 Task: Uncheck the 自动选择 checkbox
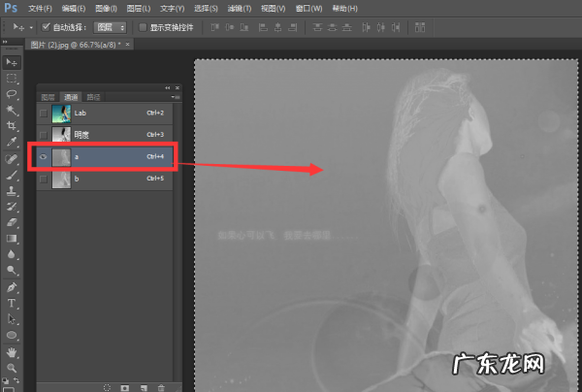tap(47, 26)
